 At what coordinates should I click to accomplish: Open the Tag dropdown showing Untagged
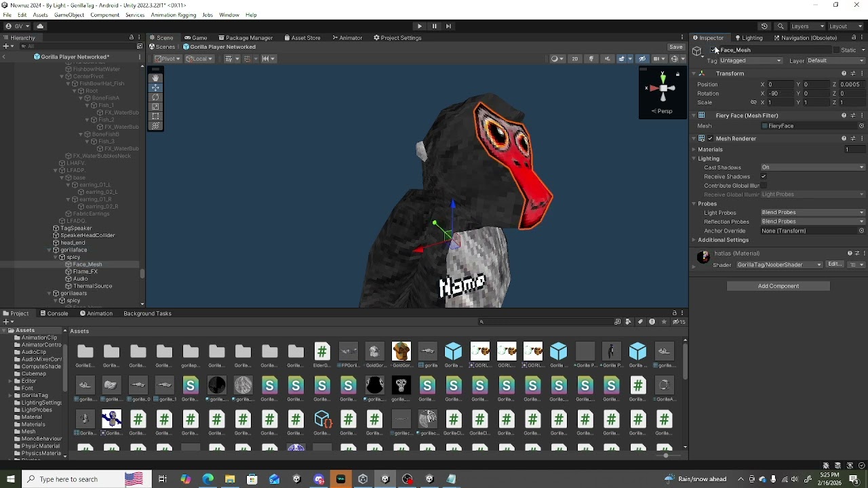pyautogui.click(x=751, y=61)
